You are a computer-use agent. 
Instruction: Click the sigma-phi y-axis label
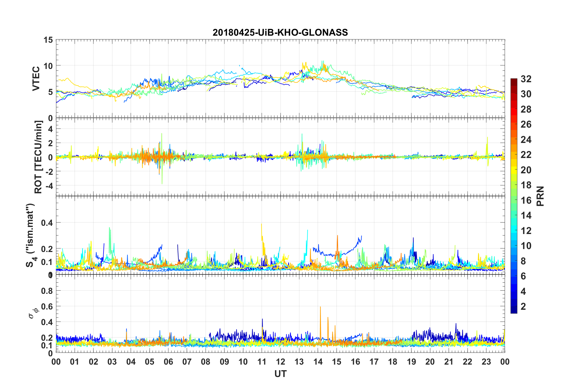click(x=33, y=313)
